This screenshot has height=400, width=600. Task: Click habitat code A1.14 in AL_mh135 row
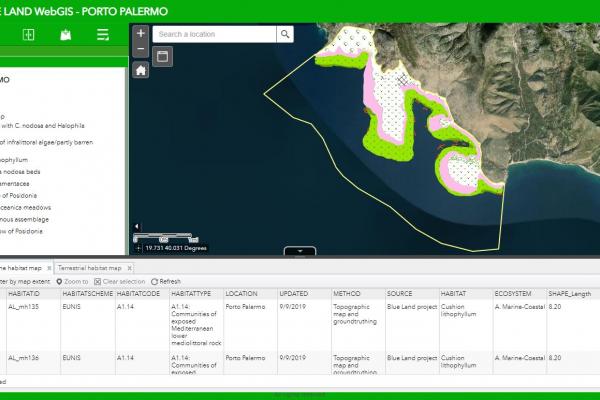125,307
